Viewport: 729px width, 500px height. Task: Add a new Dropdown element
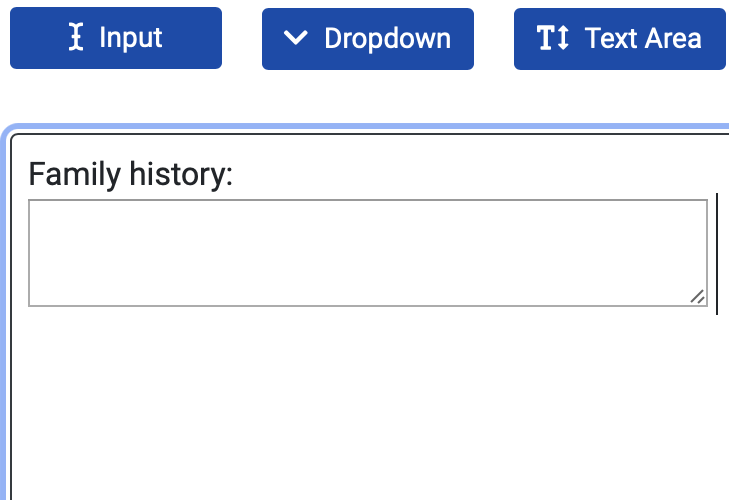tap(368, 39)
